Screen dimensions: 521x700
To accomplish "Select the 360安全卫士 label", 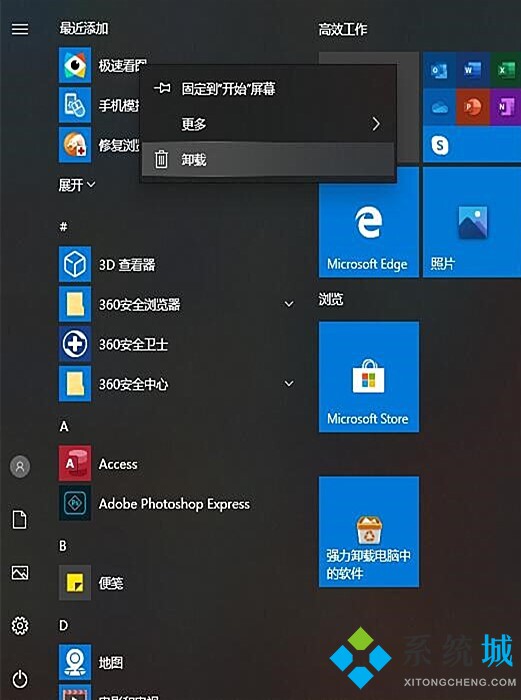I will (133, 344).
